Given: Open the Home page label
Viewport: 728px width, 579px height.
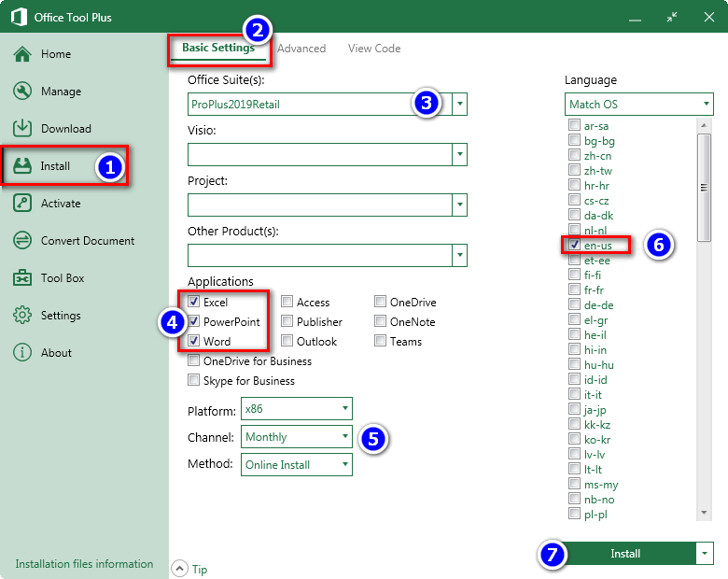Looking at the screenshot, I should pyautogui.click(x=56, y=54).
